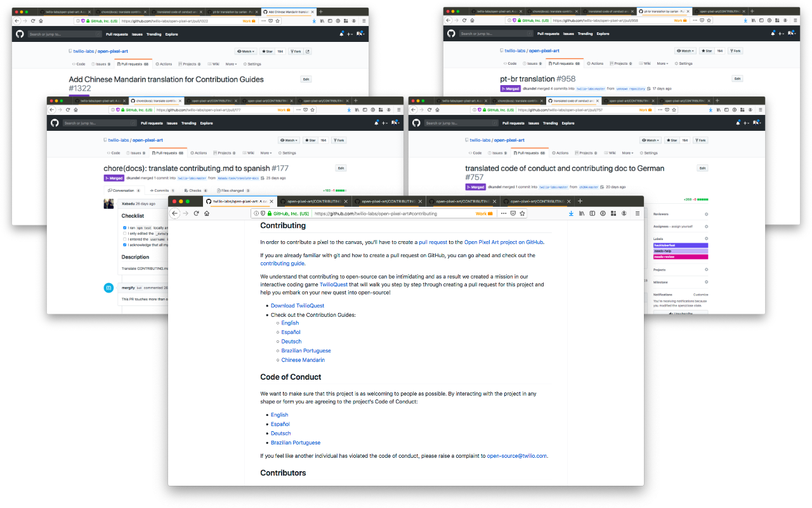Expand the More dropdown in the #757 German window

point(627,153)
